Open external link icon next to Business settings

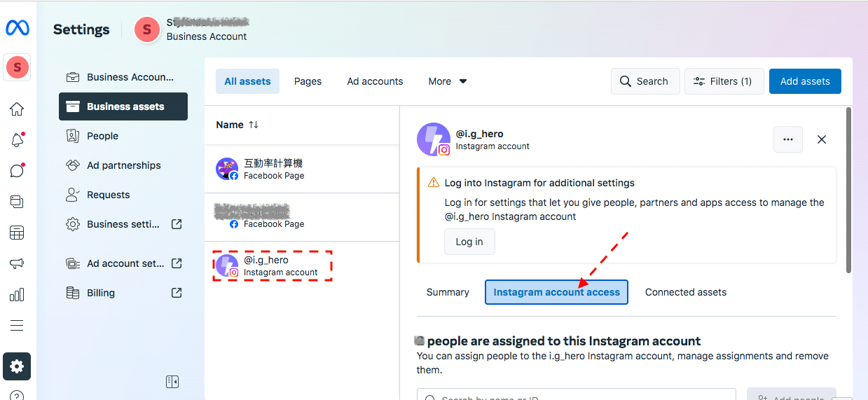pos(177,224)
